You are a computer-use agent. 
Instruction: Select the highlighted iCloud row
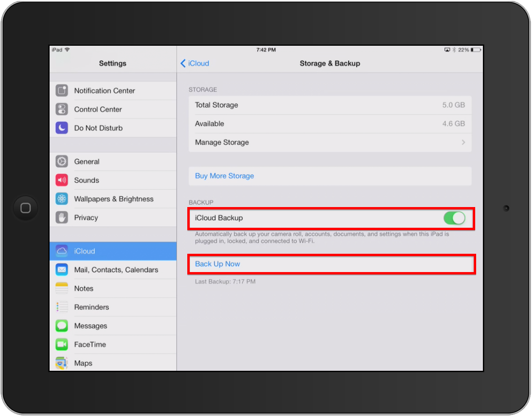(x=113, y=251)
